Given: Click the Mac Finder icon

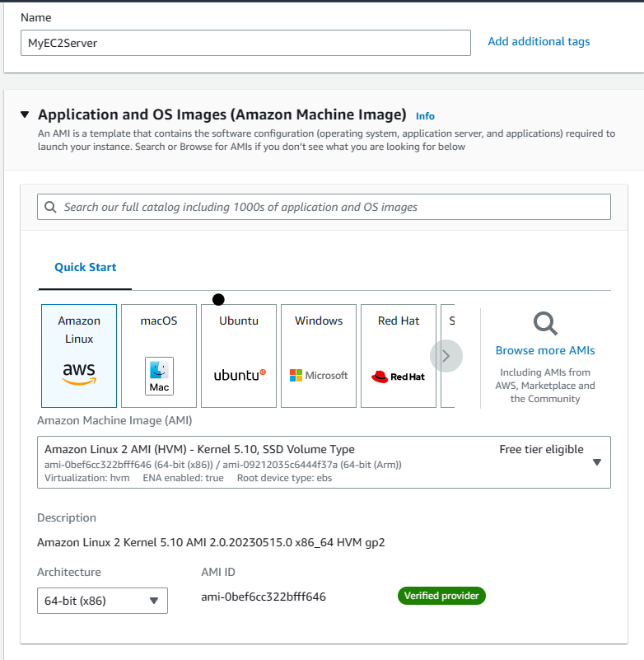Looking at the screenshot, I should click(x=159, y=376).
